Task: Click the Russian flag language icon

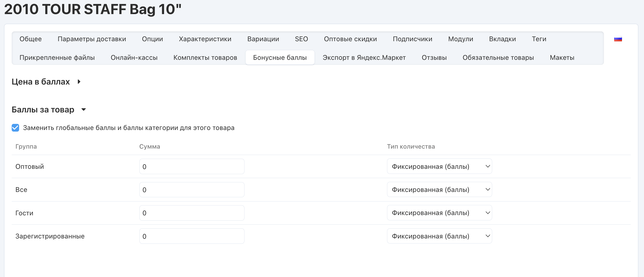Action: tap(618, 39)
